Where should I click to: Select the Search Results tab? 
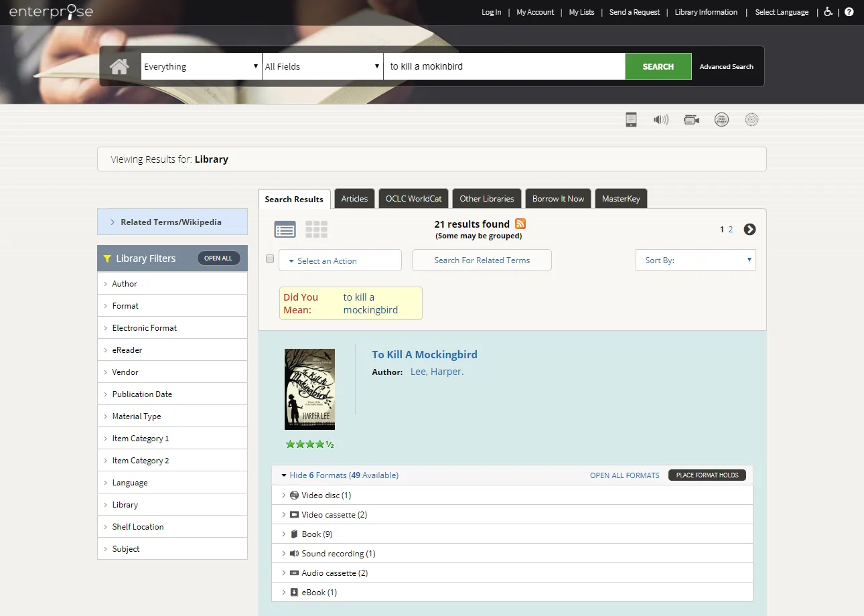(294, 199)
